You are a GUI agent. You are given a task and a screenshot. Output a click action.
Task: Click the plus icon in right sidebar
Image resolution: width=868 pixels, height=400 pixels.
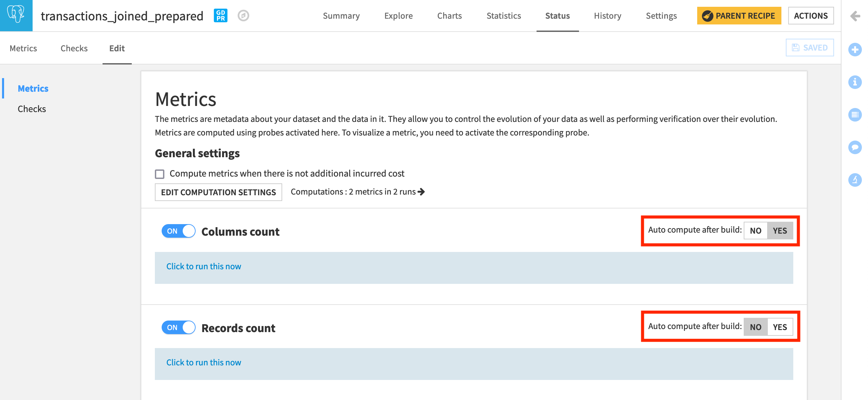[855, 50]
